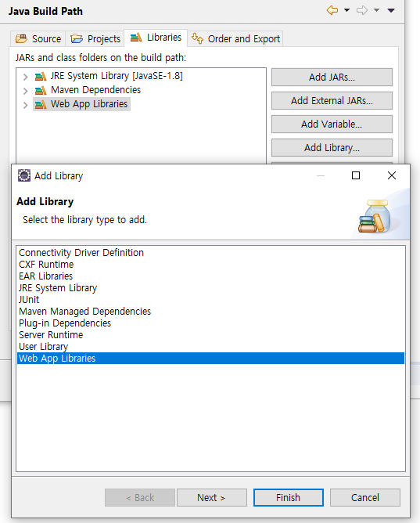
Task: Click the back navigation arrow icon
Action: [x=332, y=10]
